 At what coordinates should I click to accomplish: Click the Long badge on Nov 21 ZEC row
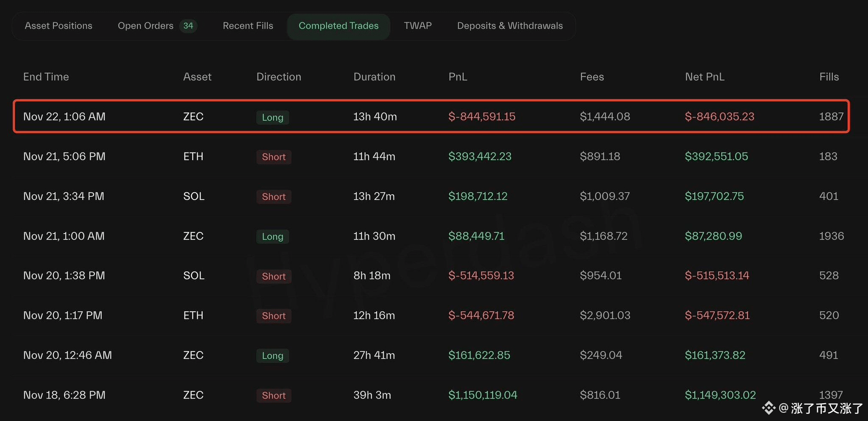point(272,236)
